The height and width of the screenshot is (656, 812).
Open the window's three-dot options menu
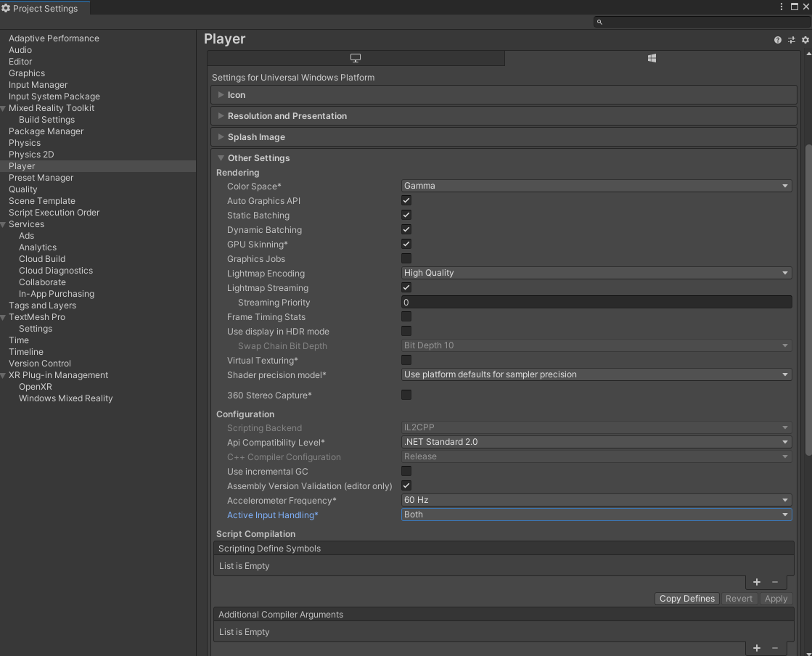pyautogui.click(x=781, y=7)
